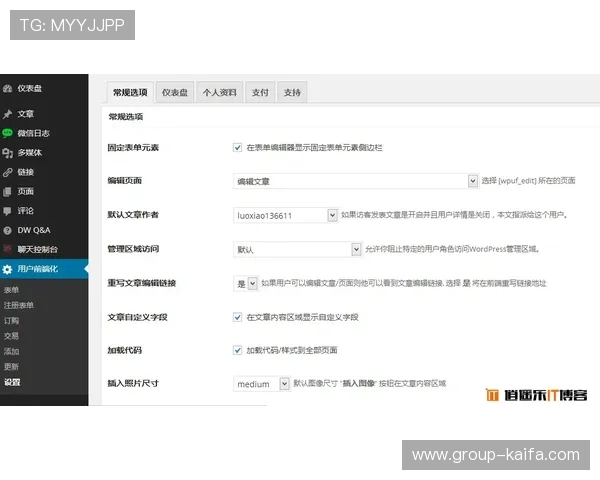Open the 更新 submenu link
Image resolution: width=600 pixels, height=480 pixels.
coord(11,367)
